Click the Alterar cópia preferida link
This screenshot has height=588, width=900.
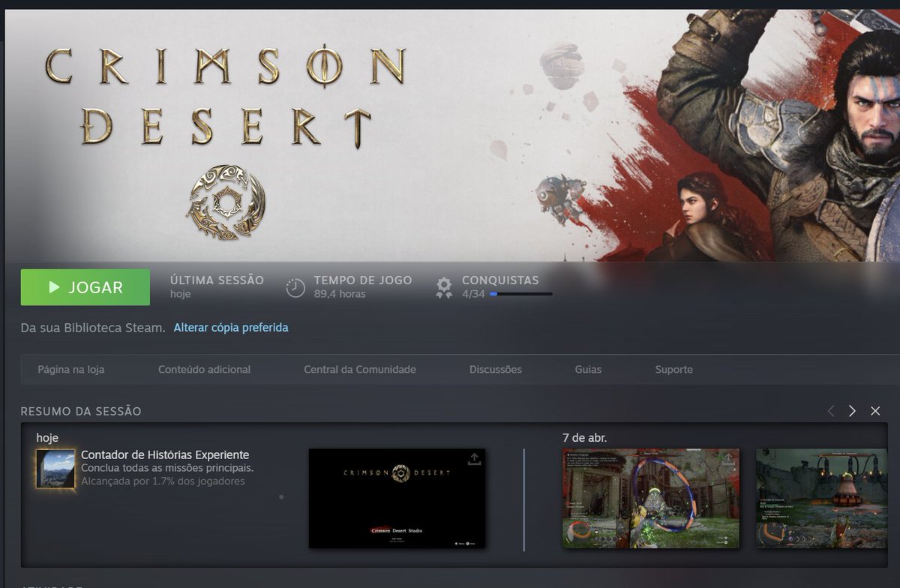point(231,328)
